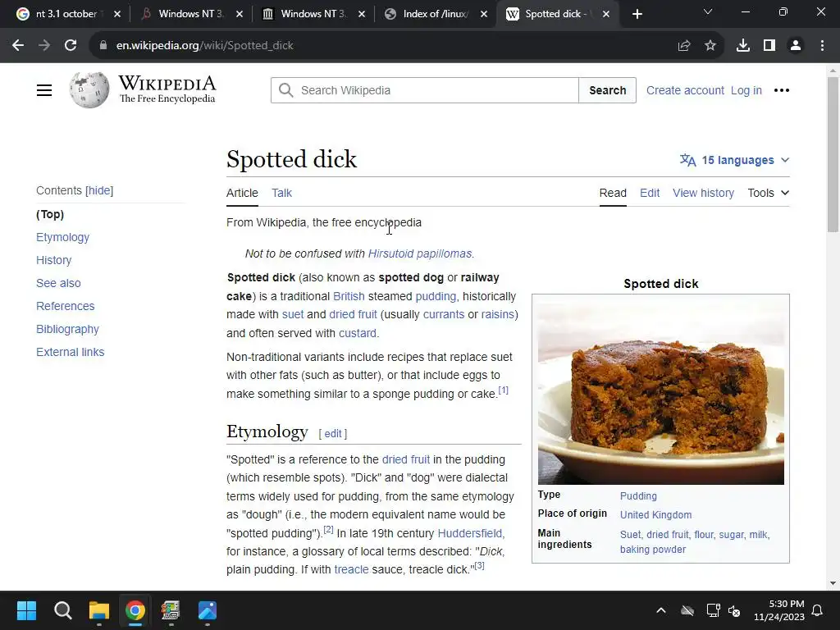Open United Kingdom in the infobox
This screenshot has height=630, width=840.
point(655,515)
